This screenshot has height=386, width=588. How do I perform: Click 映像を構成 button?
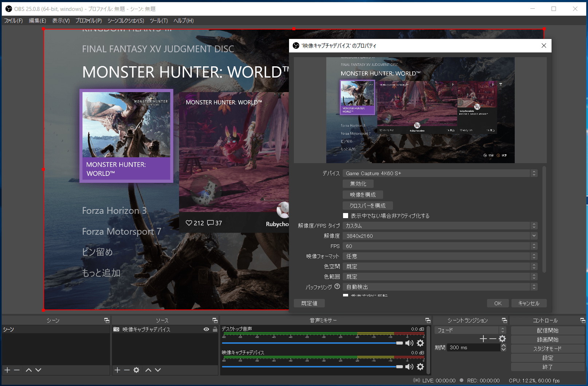(x=363, y=195)
